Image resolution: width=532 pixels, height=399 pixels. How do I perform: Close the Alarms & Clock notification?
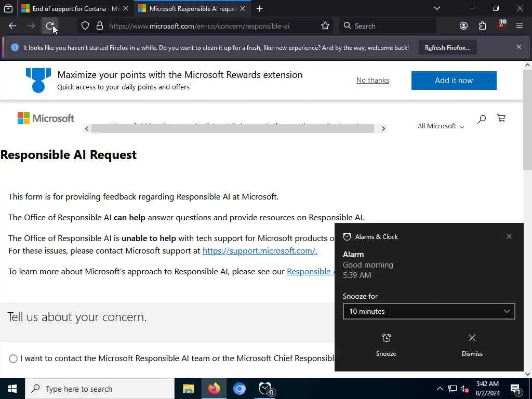[509, 236]
